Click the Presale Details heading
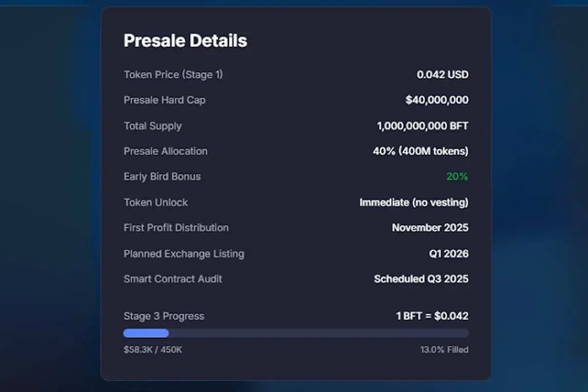This screenshot has width=588, height=392. click(185, 41)
